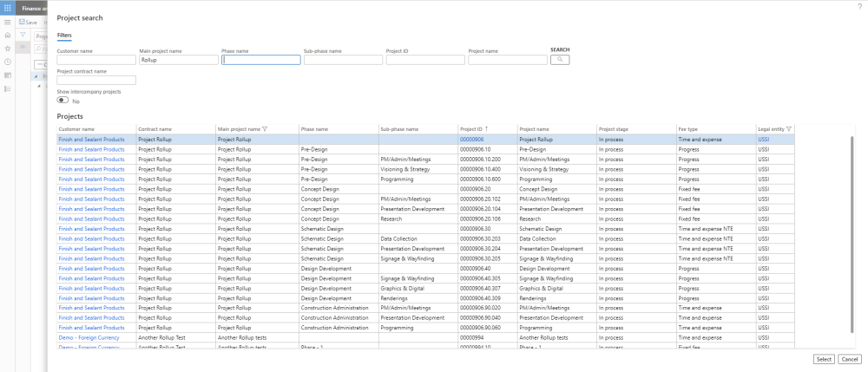Open Finish and Sealant Products link in first row

point(91,140)
